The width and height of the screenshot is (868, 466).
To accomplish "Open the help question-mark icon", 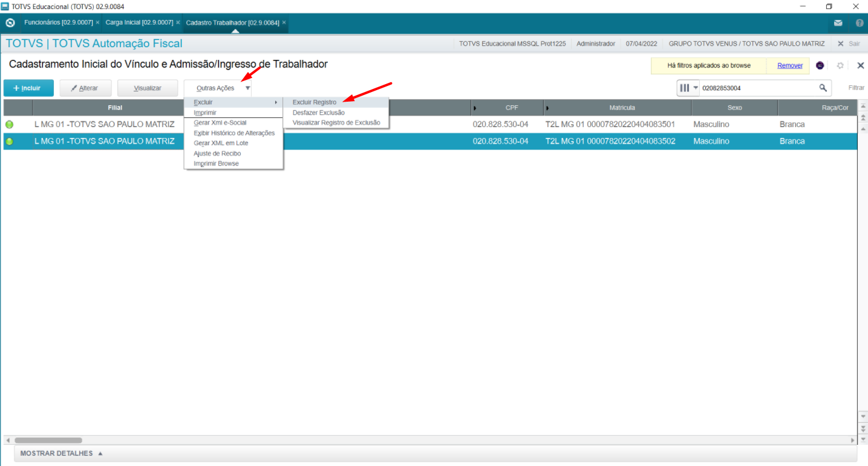I will 860,23.
